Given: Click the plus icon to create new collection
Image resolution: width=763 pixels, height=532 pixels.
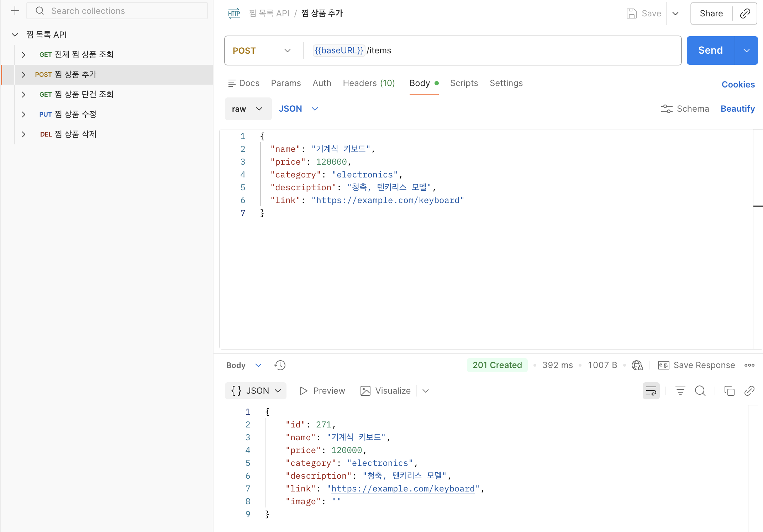Looking at the screenshot, I should click(x=15, y=11).
